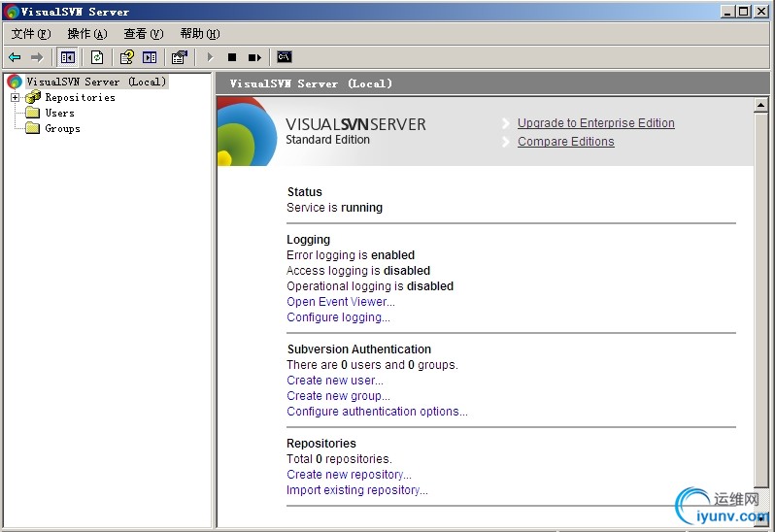Image resolution: width=775 pixels, height=532 pixels.
Task: Click 'Operational logging is disabled' text
Action: coord(370,286)
